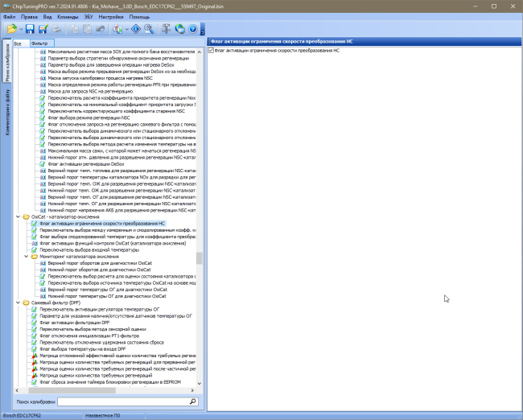Viewport: 523px width, 420px height.
Task: Click the globe and monitor icon
Action: (179, 29)
